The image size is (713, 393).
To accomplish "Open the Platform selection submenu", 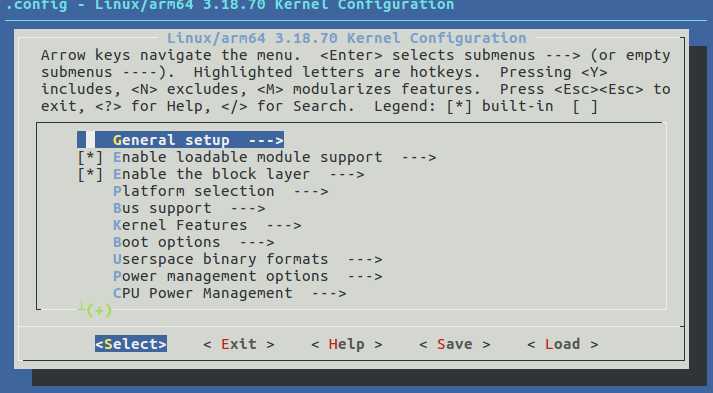I will click(x=221, y=191).
